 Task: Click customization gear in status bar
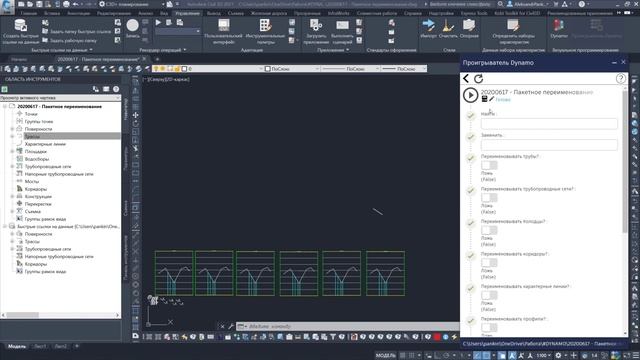coord(558,356)
